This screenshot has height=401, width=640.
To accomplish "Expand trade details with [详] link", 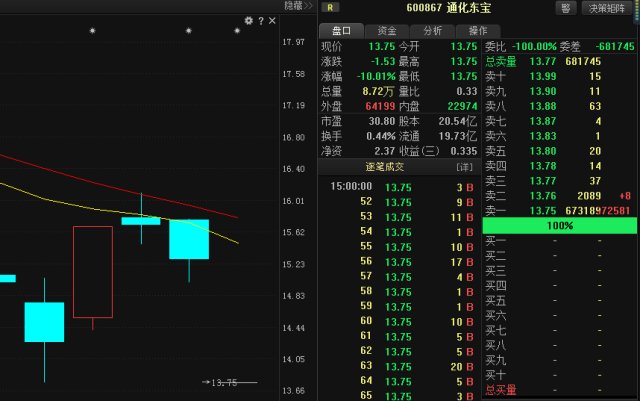I will (463, 166).
